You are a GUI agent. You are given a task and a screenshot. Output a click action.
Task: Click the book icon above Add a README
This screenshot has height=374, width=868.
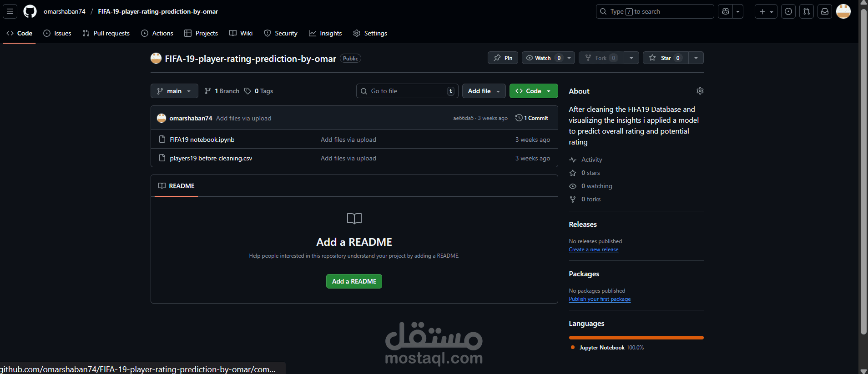coord(354,219)
